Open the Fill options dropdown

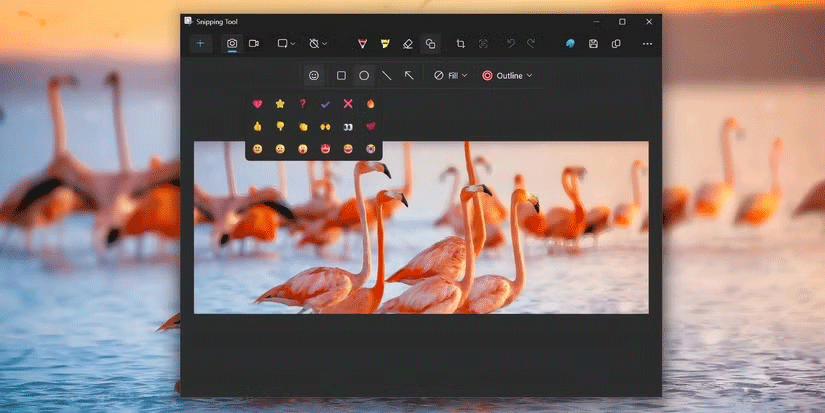(x=450, y=75)
